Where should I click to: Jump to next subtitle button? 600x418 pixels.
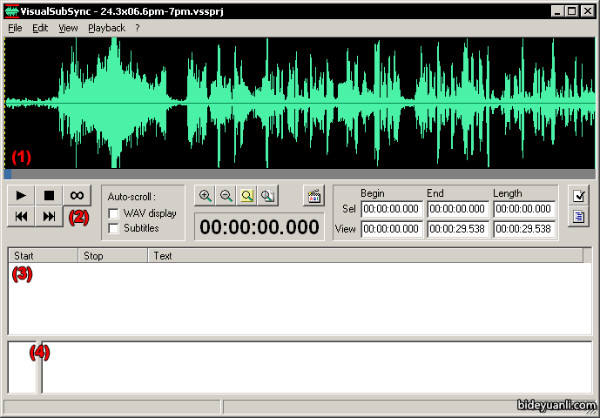click(49, 217)
